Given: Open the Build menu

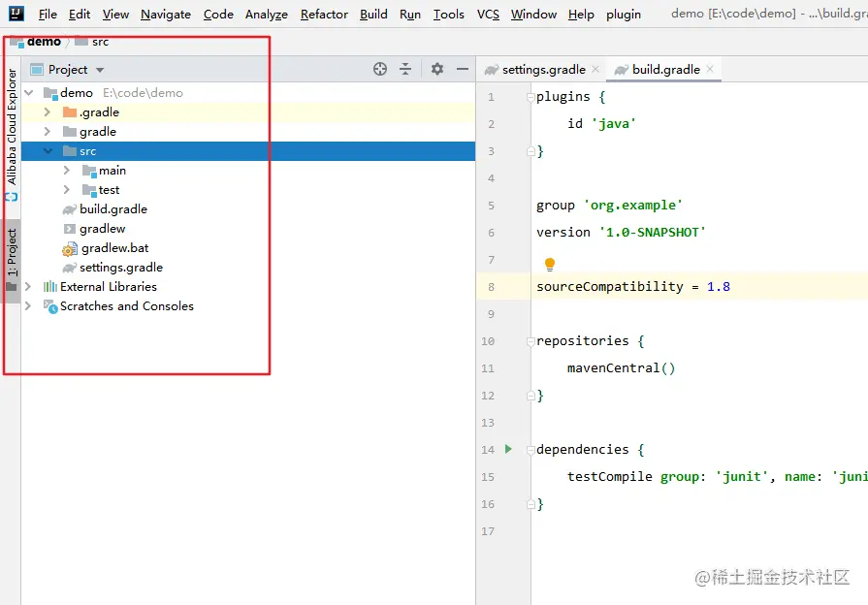Looking at the screenshot, I should pos(373,15).
